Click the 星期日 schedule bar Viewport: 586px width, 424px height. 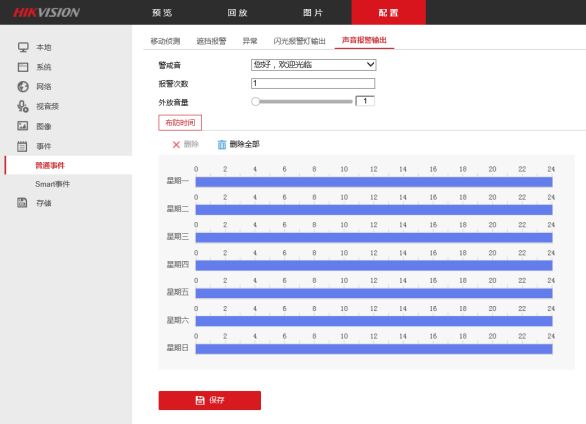coord(374,349)
